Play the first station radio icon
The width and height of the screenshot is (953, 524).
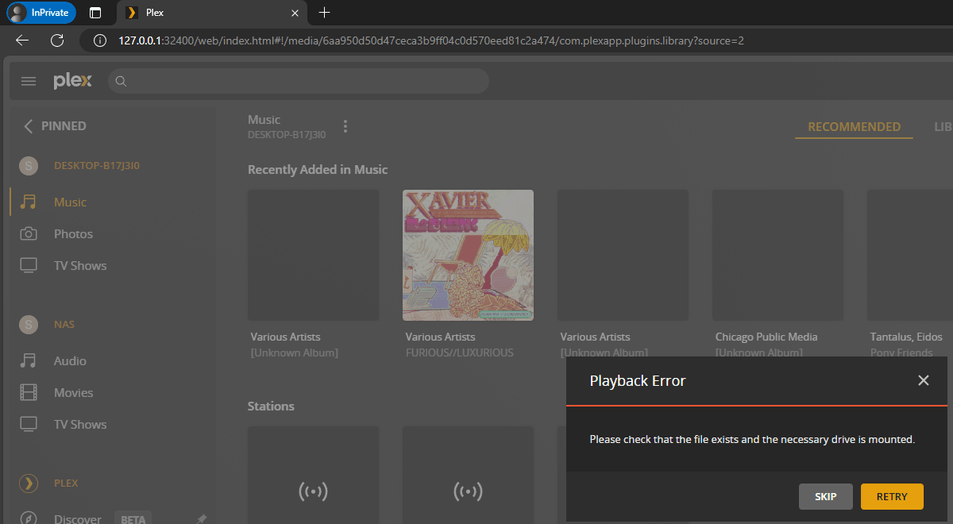pos(313,491)
